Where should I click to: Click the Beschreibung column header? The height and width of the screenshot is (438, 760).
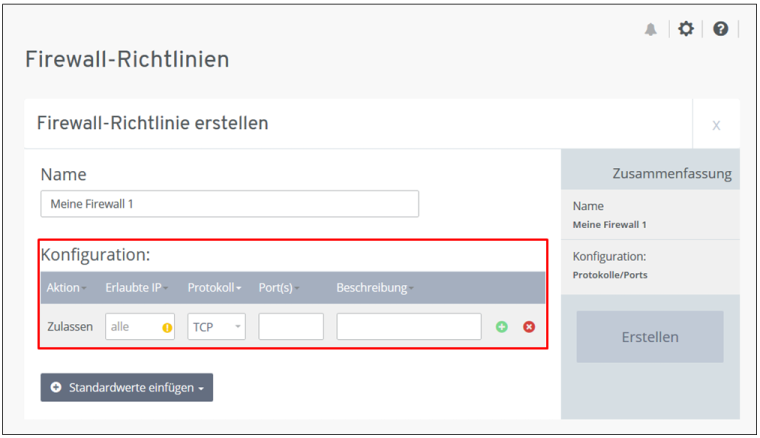point(374,288)
